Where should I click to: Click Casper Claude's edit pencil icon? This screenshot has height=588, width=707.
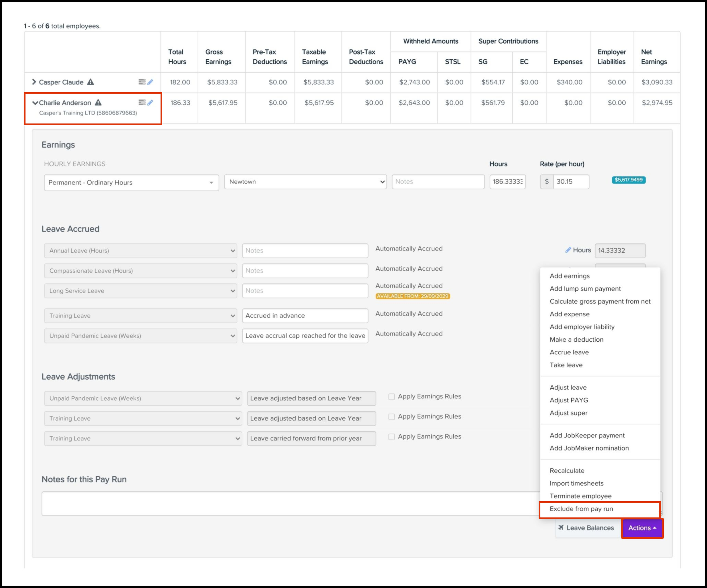point(150,82)
